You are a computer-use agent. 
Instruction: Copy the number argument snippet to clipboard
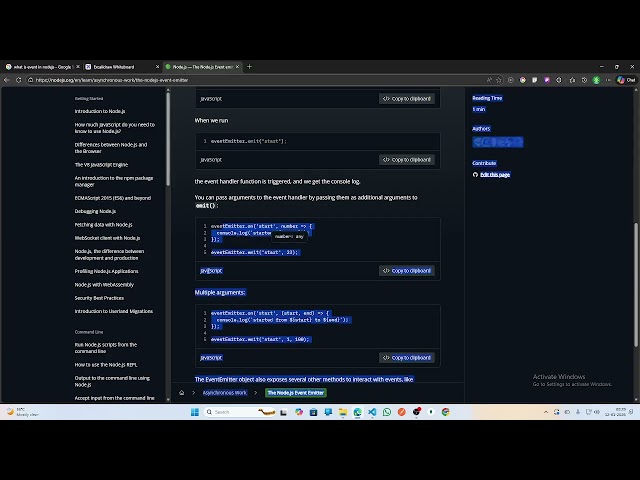[407, 271]
